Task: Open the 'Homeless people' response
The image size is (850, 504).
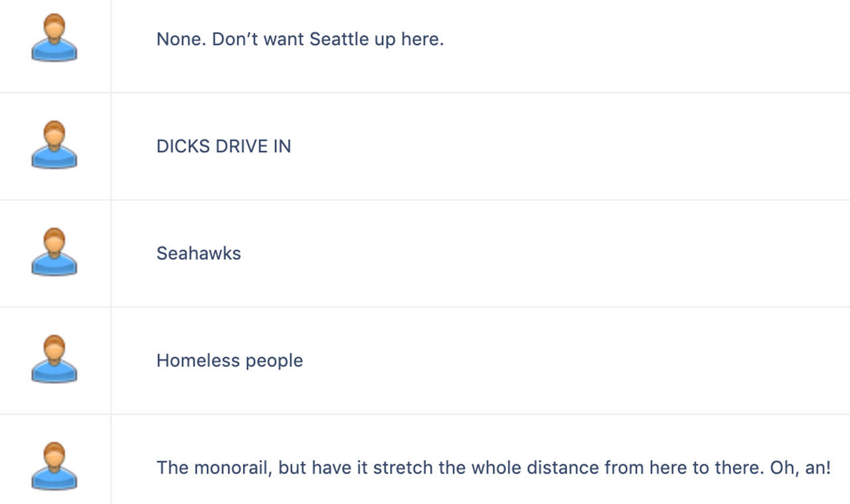Action: [x=230, y=361]
